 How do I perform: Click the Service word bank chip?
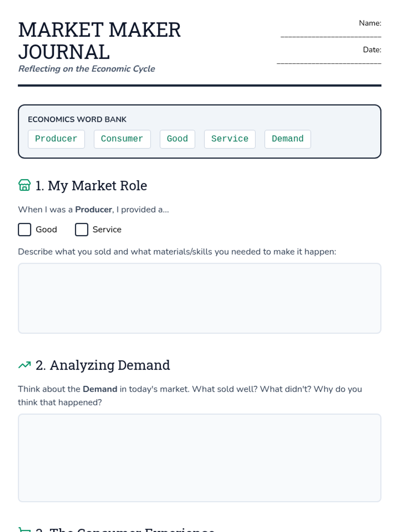[230, 139]
